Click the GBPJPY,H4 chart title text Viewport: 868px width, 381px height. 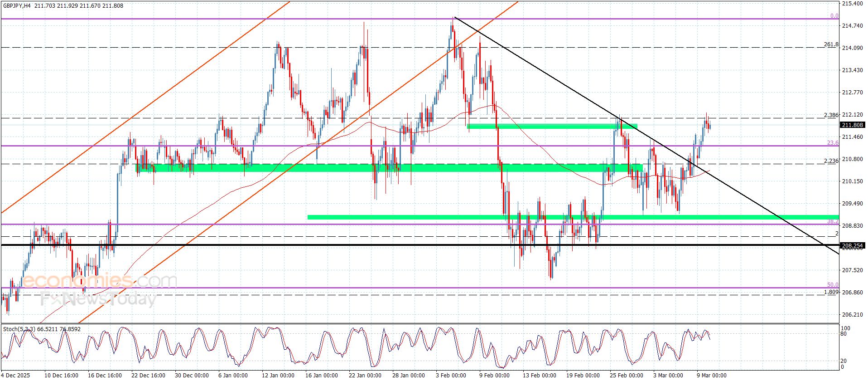pos(17,6)
